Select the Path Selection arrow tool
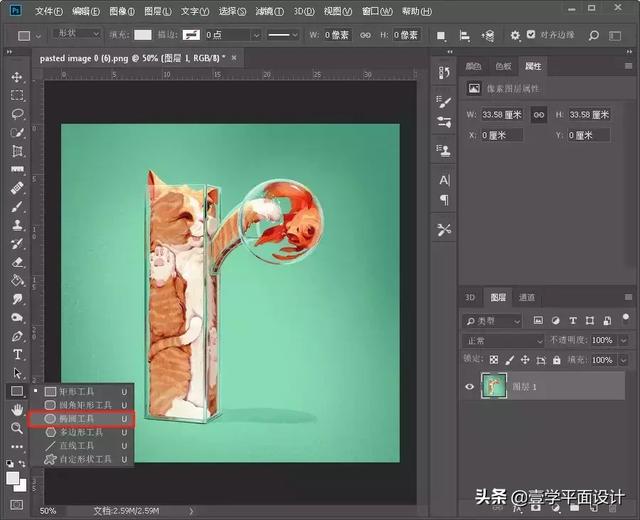Screen dimensions: 640x520 click(x=17, y=373)
